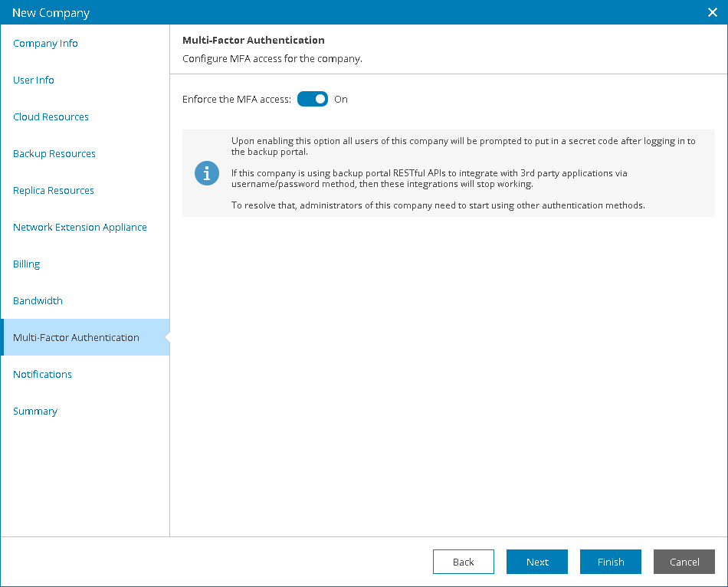
Task: Jump to the Billing step
Action: pyautogui.click(x=27, y=264)
